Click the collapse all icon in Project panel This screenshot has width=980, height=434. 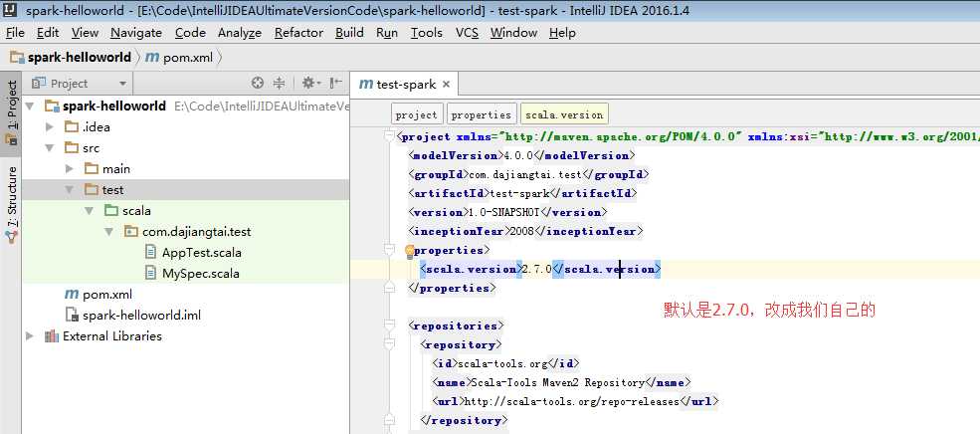pyautogui.click(x=279, y=83)
